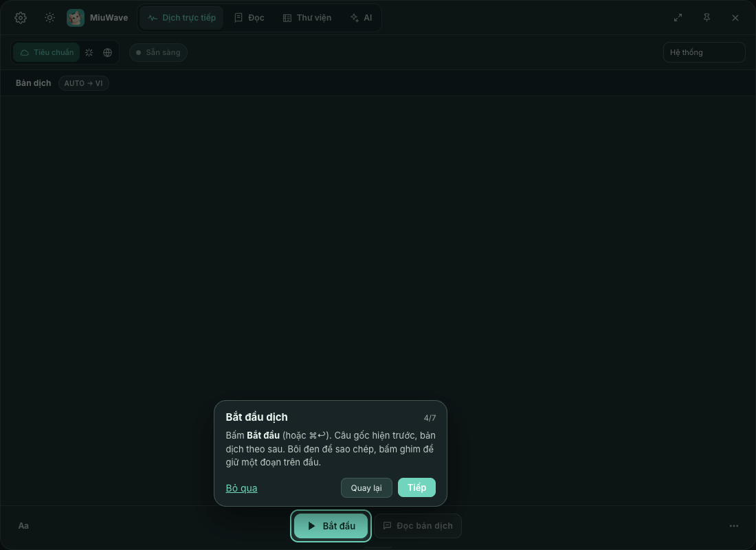Open settings via the gear icon
This screenshot has width=756, height=550.
(x=20, y=18)
